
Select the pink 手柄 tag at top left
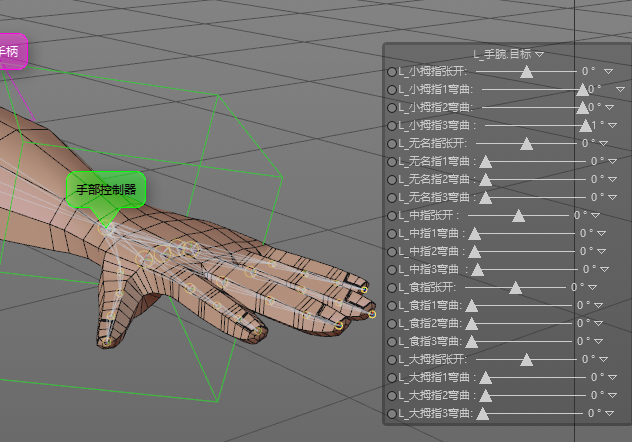point(12,50)
